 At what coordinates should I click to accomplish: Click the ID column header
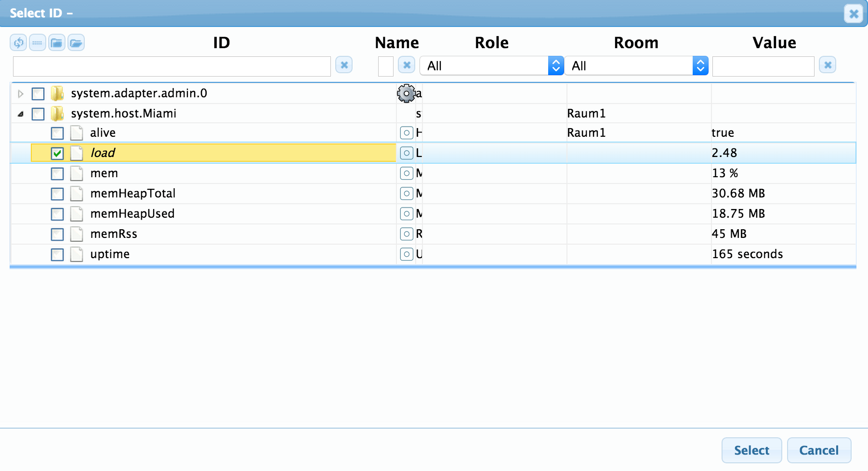click(222, 42)
